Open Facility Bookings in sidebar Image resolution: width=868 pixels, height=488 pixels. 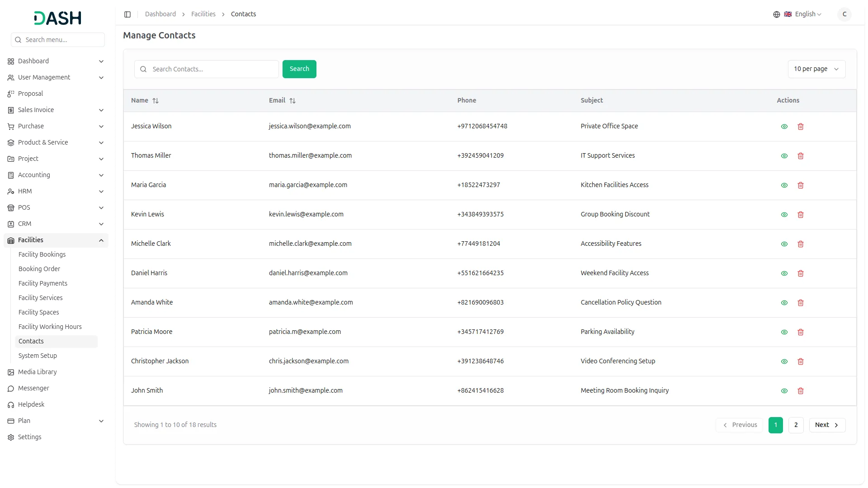tap(42, 254)
